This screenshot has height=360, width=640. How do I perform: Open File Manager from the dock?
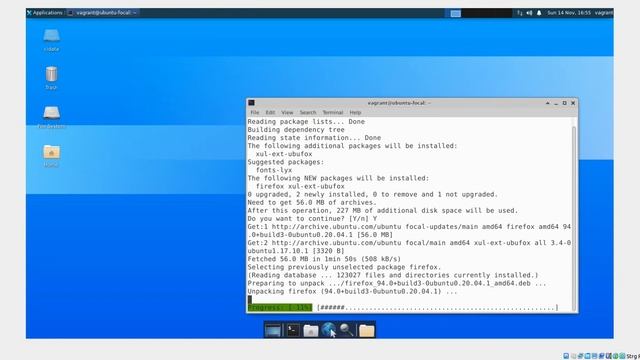311,330
